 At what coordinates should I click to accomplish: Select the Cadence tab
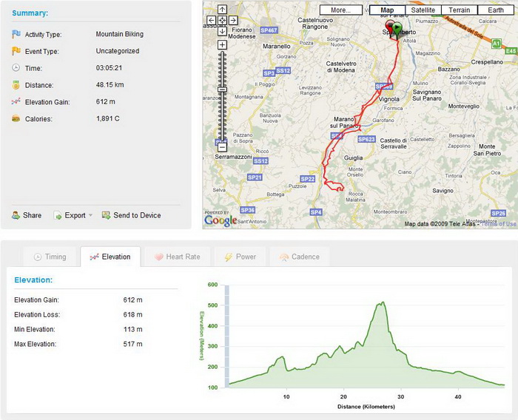click(299, 257)
